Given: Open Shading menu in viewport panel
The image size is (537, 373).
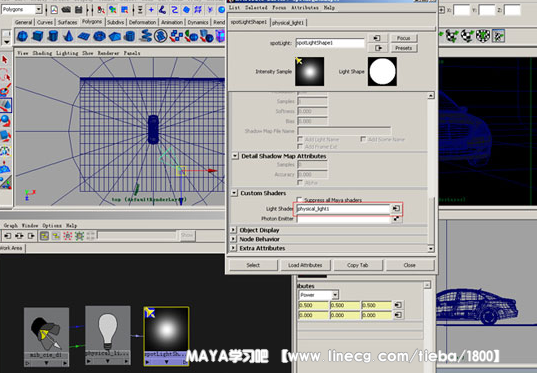Looking at the screenshot, I should pos(42,53).
